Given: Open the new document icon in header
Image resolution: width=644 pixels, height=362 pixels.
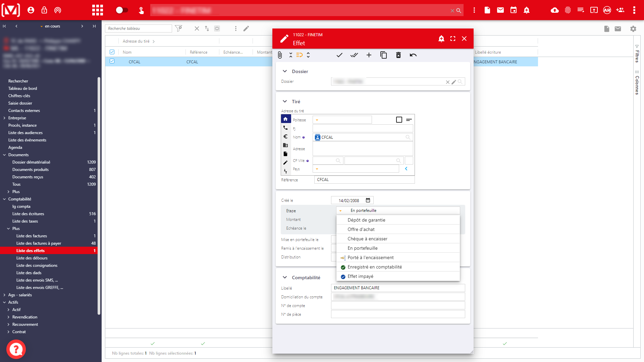Looking at the screenshot, I should click(x=487, y=10).
